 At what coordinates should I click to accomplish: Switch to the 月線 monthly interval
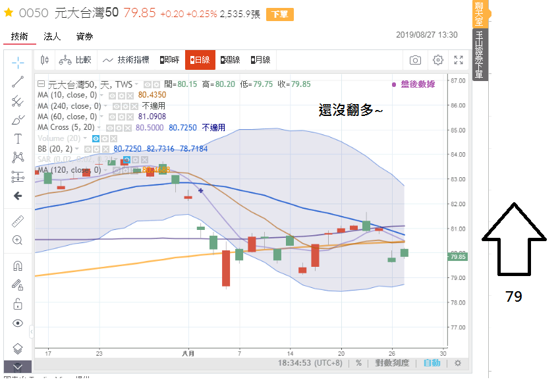point(260,60)
